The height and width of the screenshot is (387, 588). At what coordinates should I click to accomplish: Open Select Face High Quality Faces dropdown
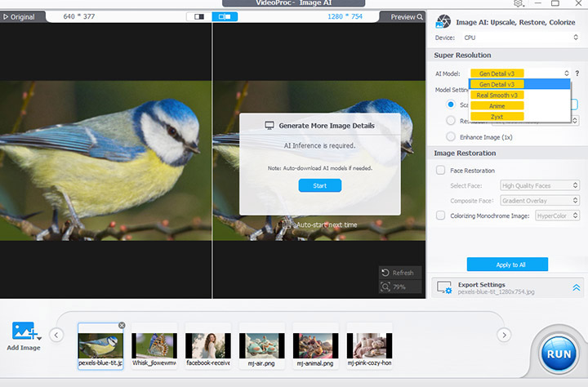click(540, 185)
